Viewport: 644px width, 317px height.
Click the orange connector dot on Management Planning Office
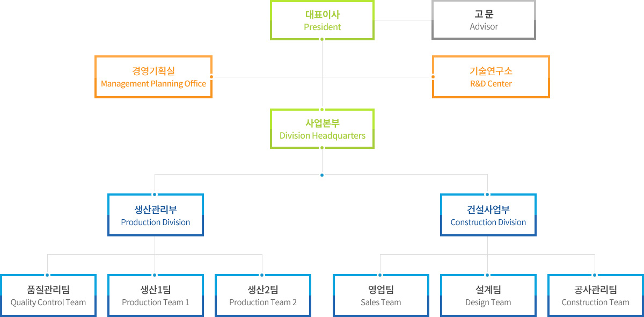[x=211, y=77]
